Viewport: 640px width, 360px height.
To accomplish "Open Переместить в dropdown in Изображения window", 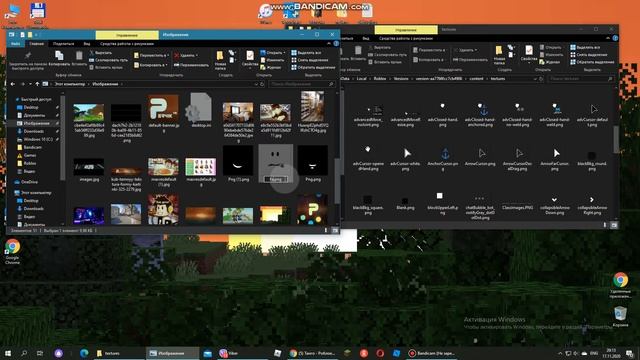I will (x=151, y=55).
